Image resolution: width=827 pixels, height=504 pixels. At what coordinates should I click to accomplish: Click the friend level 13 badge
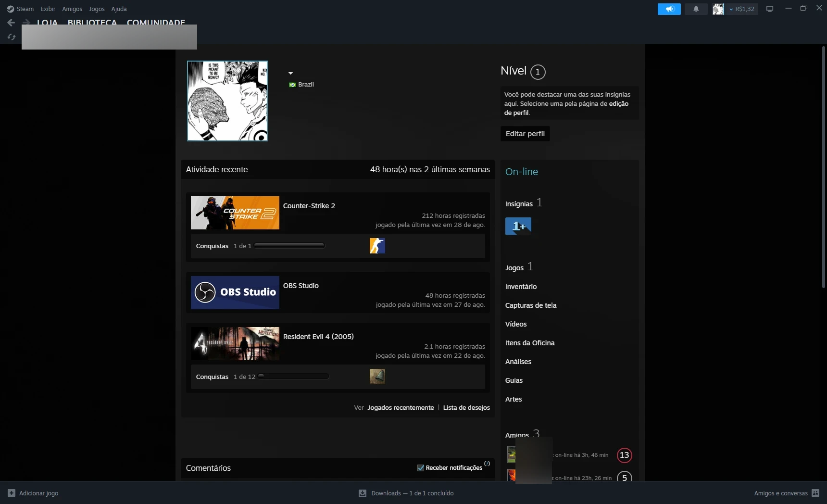click(x=625, y=455)
